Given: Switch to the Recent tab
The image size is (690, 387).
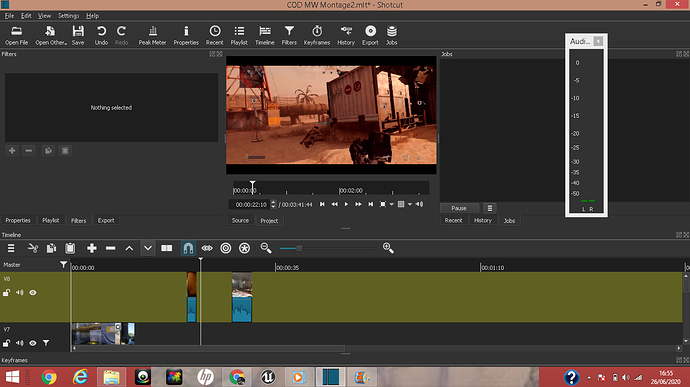Looking at the screenshot, I should click(453, 220).
